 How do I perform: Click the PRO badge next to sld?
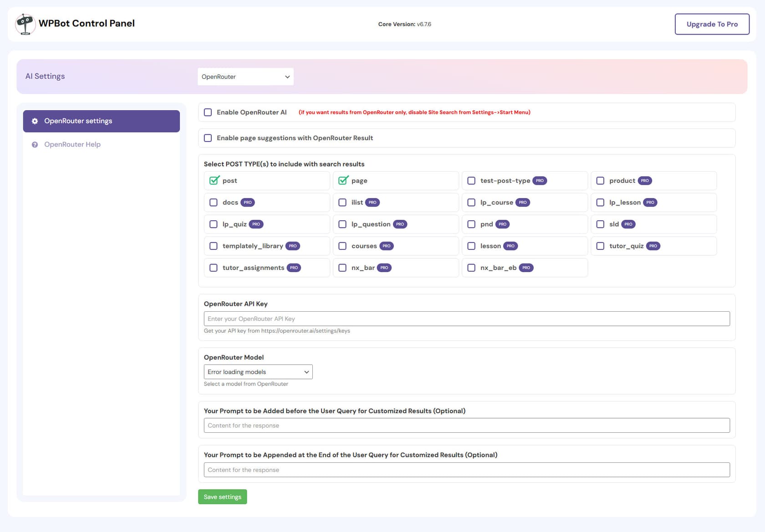[628, 224]
